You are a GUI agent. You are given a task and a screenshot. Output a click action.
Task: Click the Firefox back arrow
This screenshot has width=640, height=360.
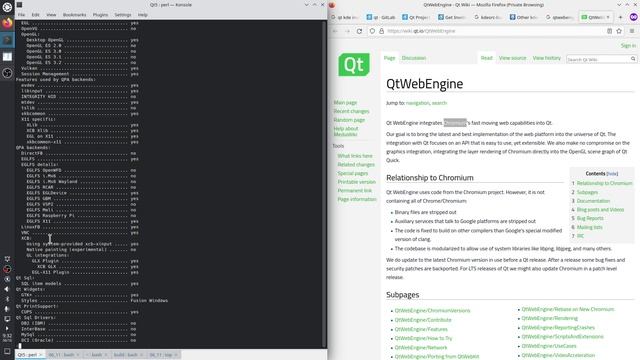tap(335, 31)
